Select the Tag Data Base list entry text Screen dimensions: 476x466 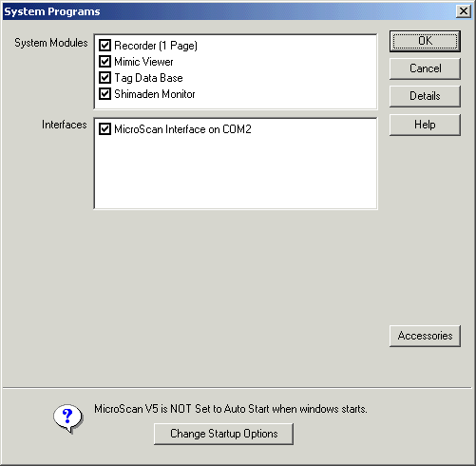click(148, 78)
